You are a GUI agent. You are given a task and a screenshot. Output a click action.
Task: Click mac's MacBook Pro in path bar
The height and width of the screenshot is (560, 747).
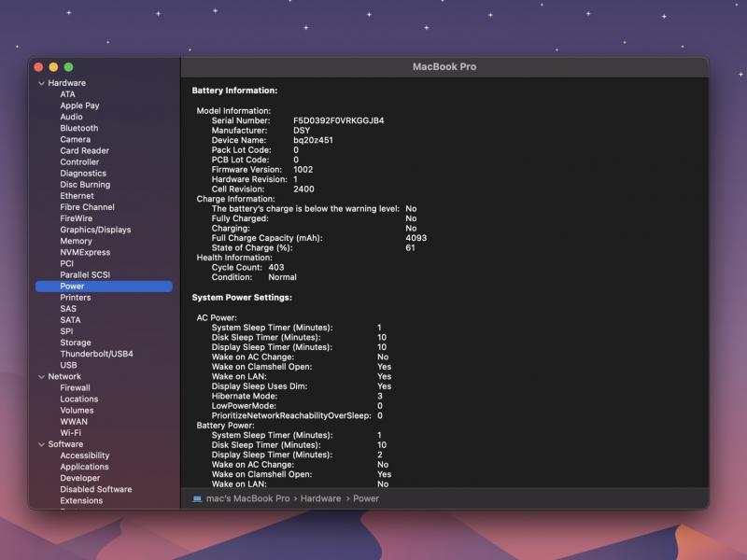(x=247, y=498)
